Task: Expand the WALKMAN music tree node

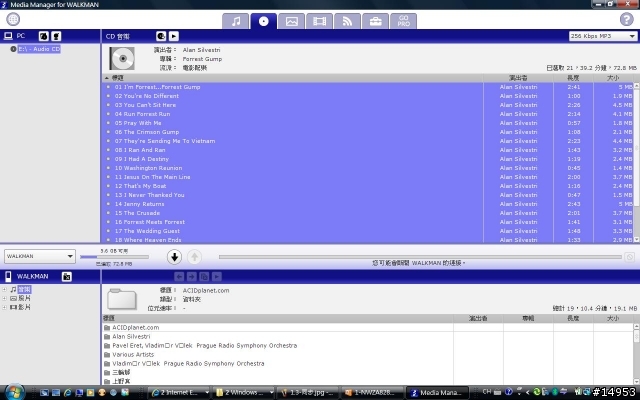Action: (4, 289)
